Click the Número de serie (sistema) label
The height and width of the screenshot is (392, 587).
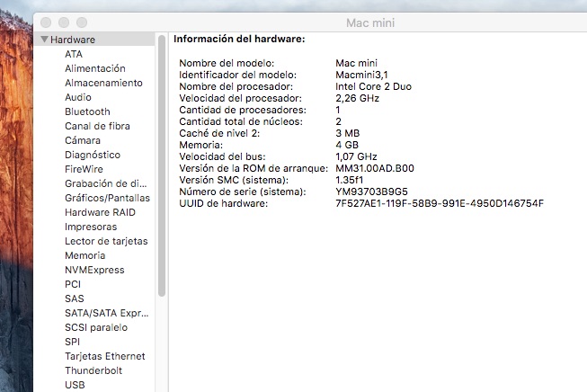click(x=242, y=192)
